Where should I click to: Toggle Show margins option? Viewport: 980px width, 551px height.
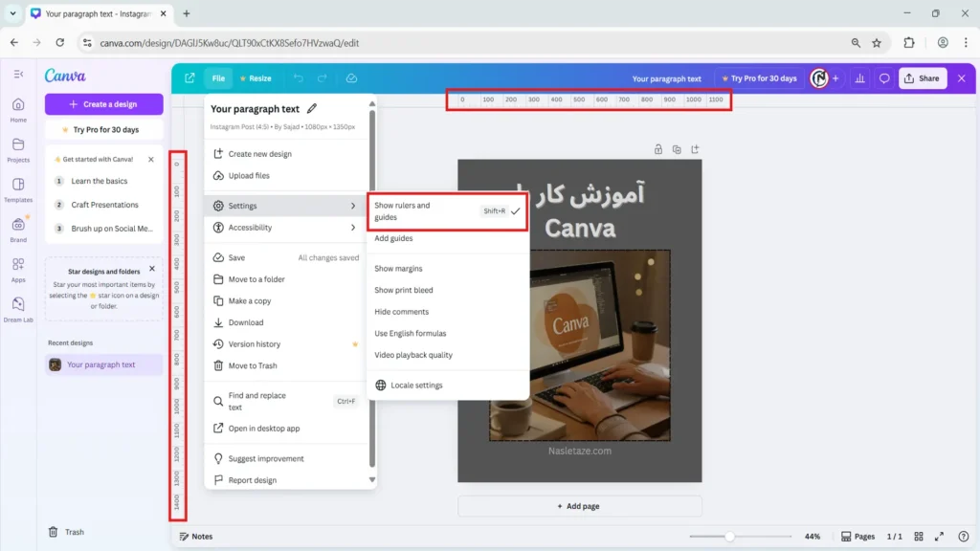pos(448,269)
